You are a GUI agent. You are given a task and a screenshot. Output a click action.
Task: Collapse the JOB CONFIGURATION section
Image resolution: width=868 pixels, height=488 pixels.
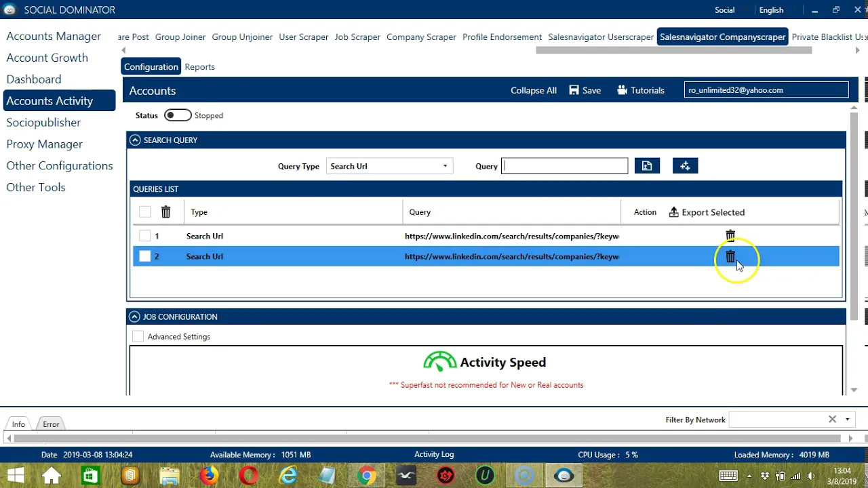(135, 317)
